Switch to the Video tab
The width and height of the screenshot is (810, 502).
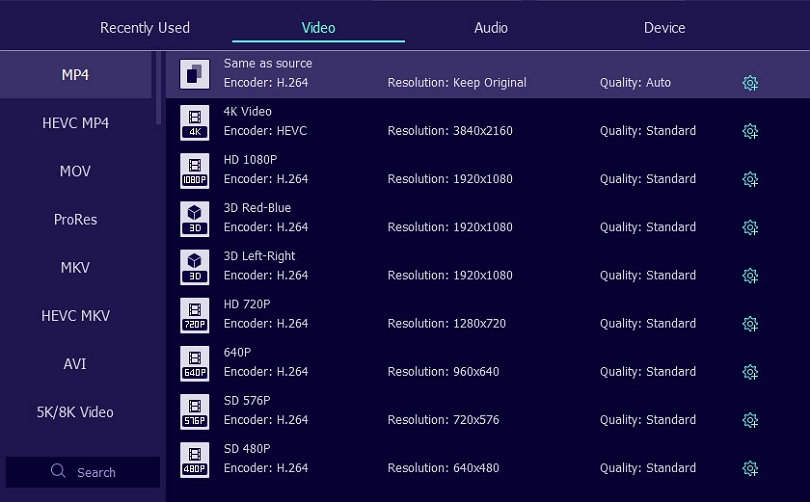(318, 28)
